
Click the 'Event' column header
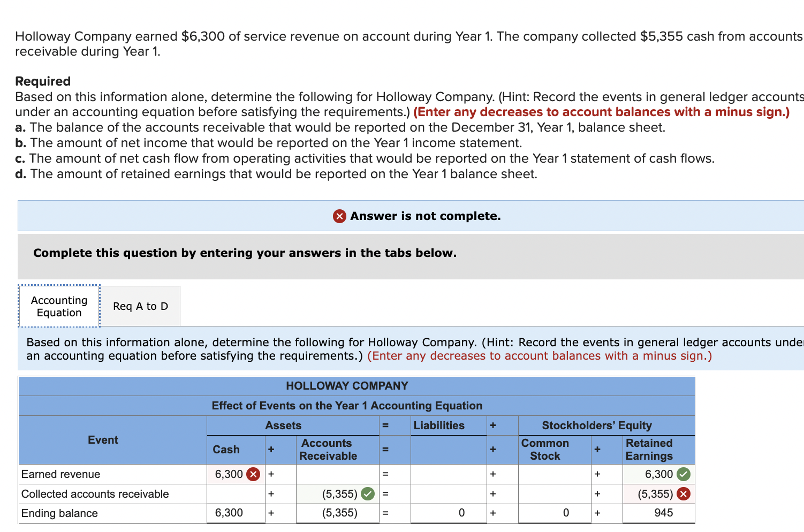(103, 440)
